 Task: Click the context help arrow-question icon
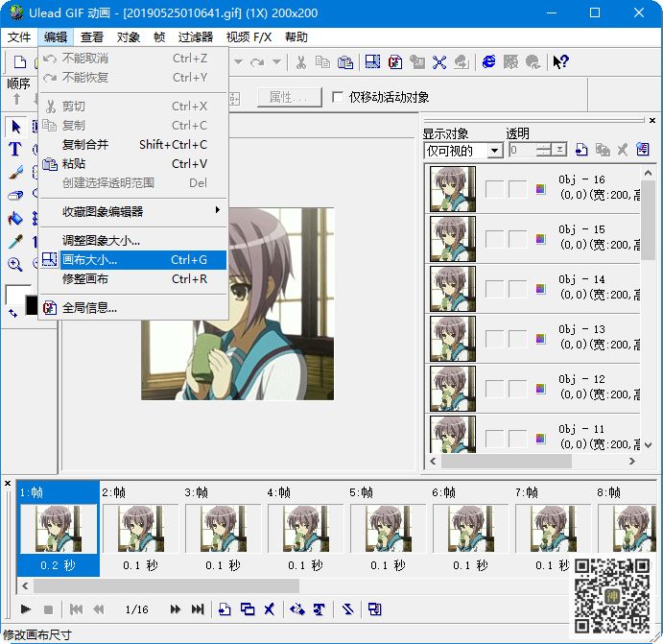(561, 62)
